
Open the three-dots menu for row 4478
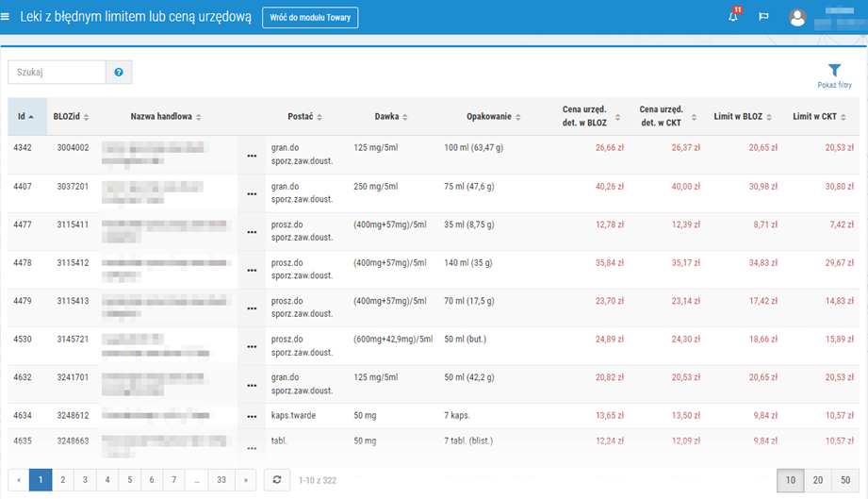252,271
